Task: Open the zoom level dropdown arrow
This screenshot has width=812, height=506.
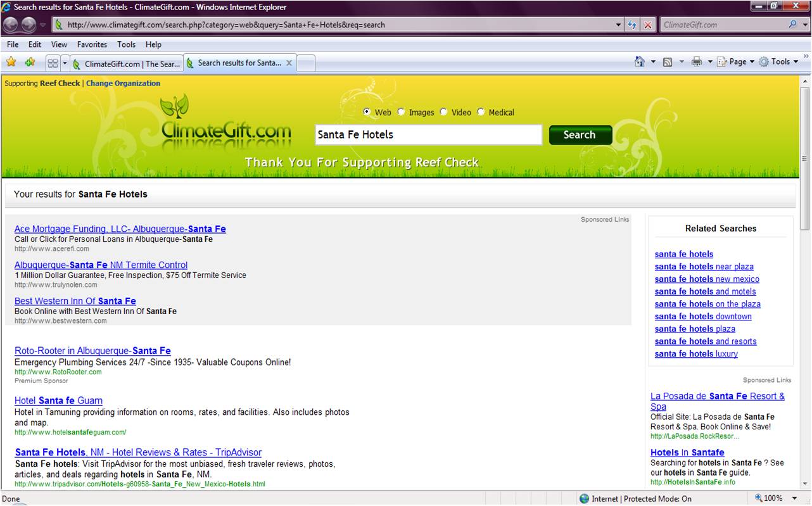Action: 794,498
